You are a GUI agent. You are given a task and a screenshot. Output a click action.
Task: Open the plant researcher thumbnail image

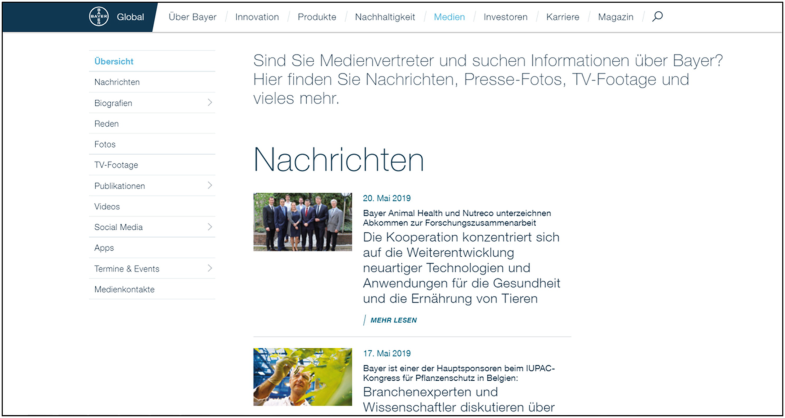[x=302, y=377]
